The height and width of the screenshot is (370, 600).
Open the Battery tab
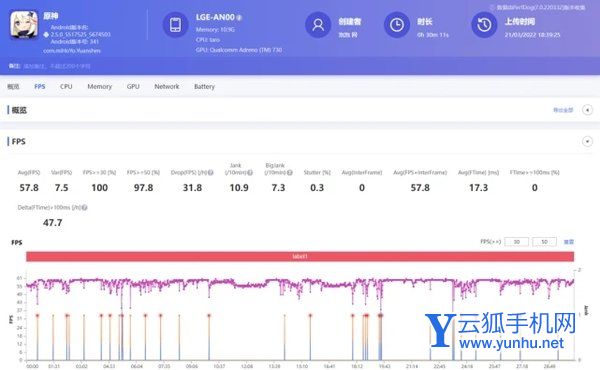click(x=204, y=86)
